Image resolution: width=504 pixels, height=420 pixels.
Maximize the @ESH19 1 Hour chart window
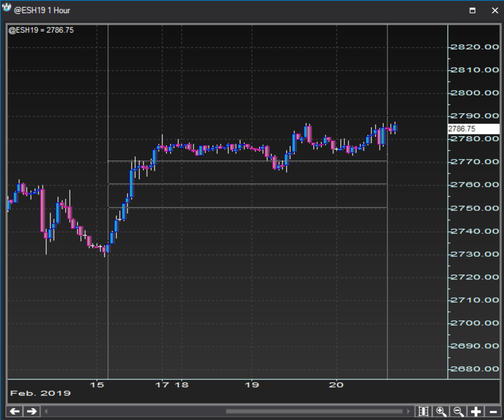point(472,10)
